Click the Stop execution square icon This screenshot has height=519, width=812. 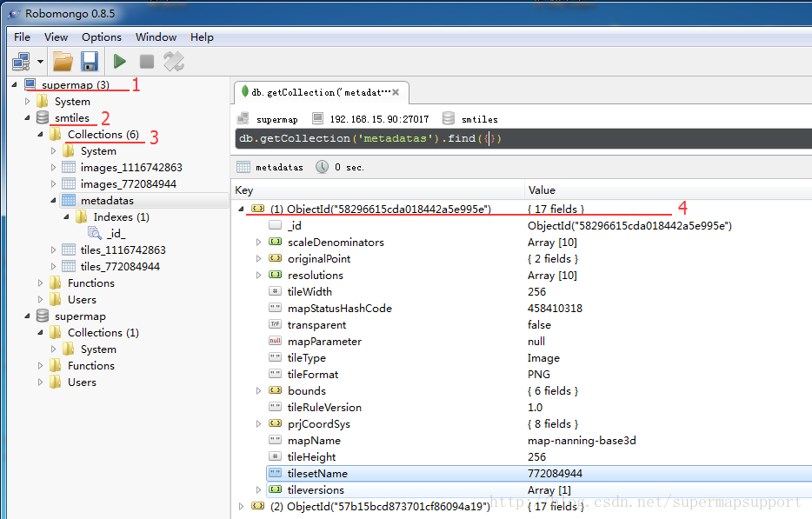[x=147, y=62]
